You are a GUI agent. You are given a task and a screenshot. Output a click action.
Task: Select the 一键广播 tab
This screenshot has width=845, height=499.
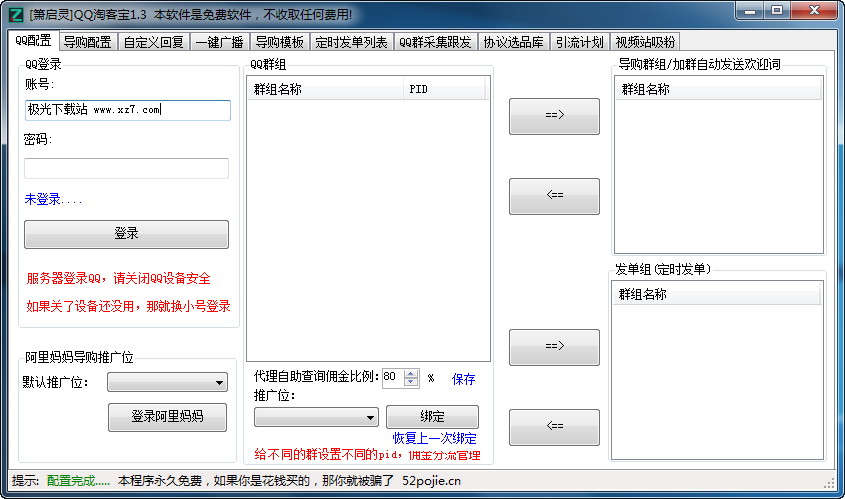coord(219,41)
